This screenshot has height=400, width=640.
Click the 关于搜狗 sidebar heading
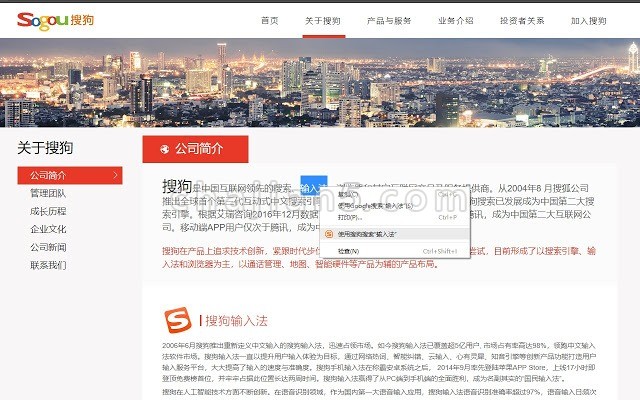click(45, 148)
